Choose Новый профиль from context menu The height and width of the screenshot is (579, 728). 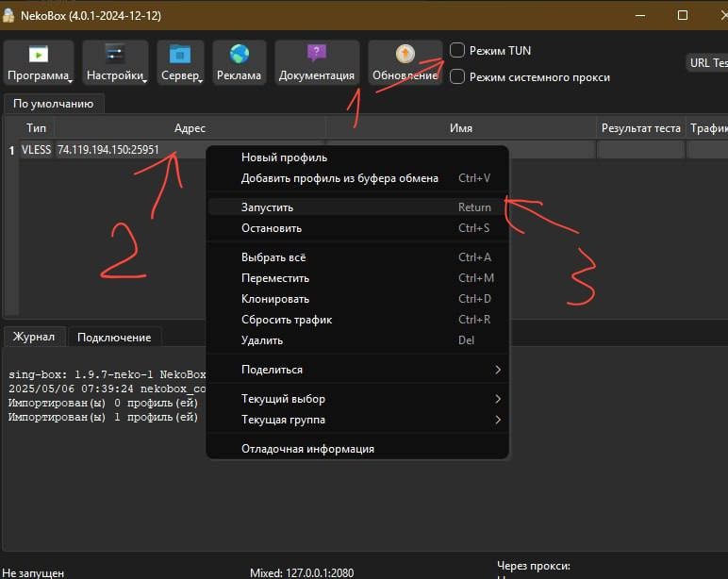coord(357,157)
